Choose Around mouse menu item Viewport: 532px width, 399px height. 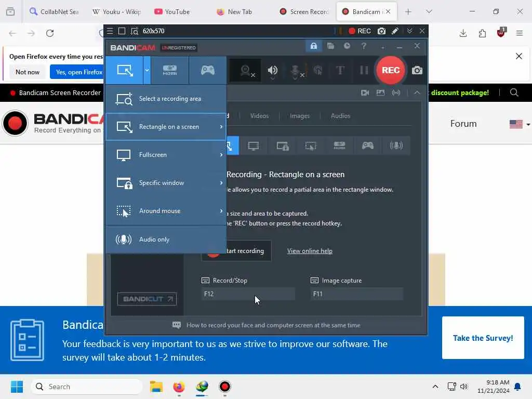[x=166, y=211]
